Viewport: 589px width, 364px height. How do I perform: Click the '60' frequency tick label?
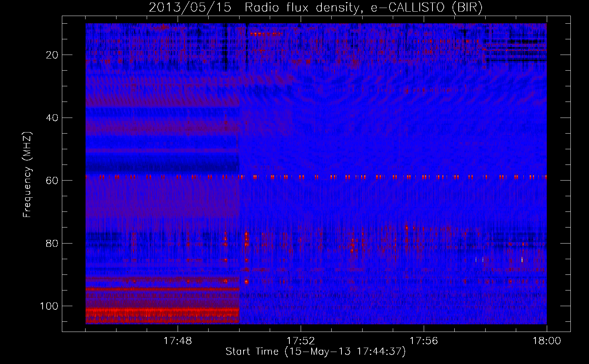[52, 181]
